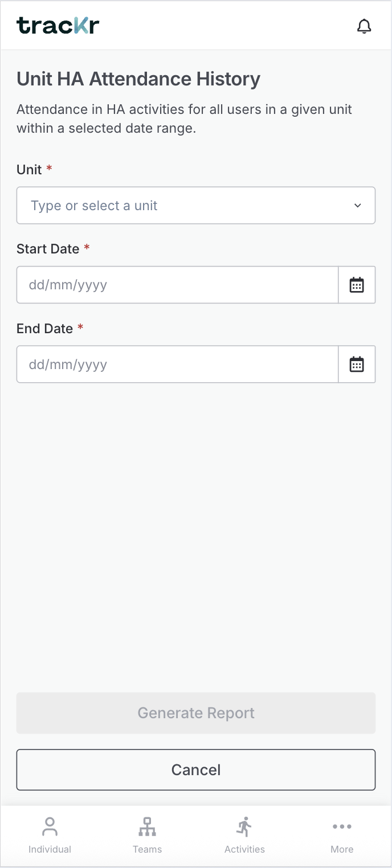
Task: Click the Unit HA Attendance History heading
Action: 138,79
